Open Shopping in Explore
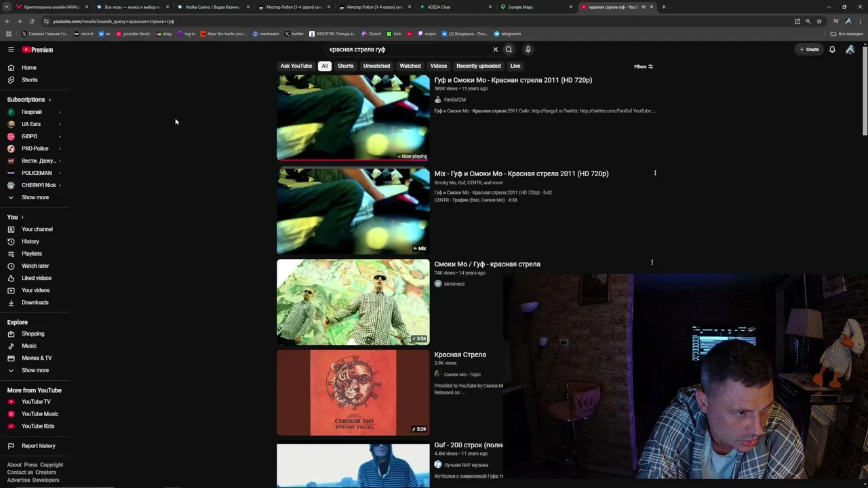Viewport: 868px width, 488px height. click(x=33, y=333)
